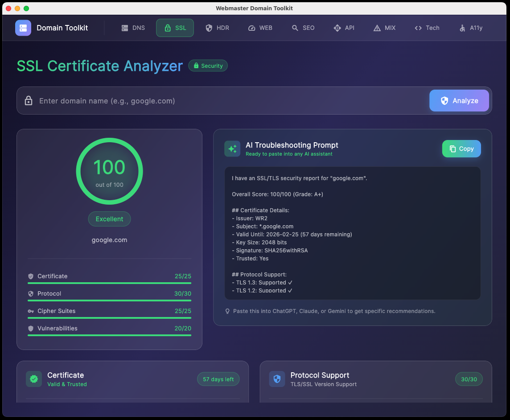The width and height of the screenshot is (510, 420).
Task: Switch to the SEO section
Action: (303, 28)
